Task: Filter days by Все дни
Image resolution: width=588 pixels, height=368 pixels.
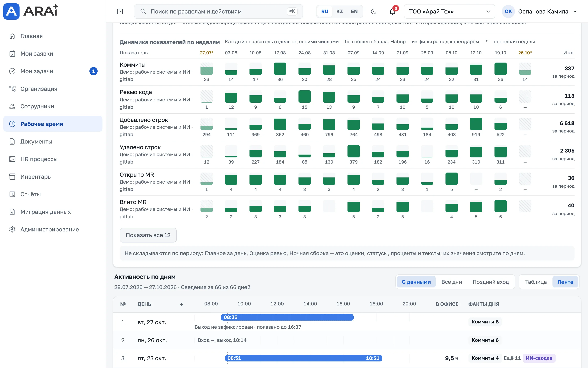Action: click(x=452, y=282)
